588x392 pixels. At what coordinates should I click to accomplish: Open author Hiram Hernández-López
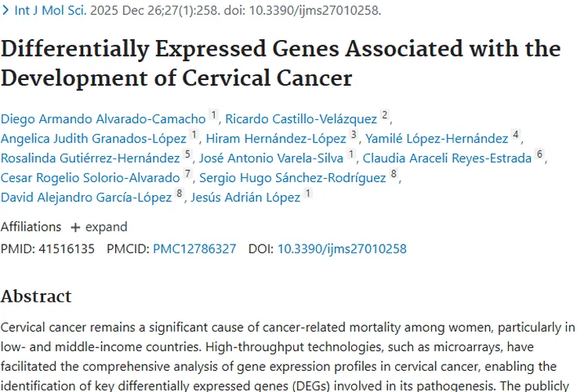(275, 139)
